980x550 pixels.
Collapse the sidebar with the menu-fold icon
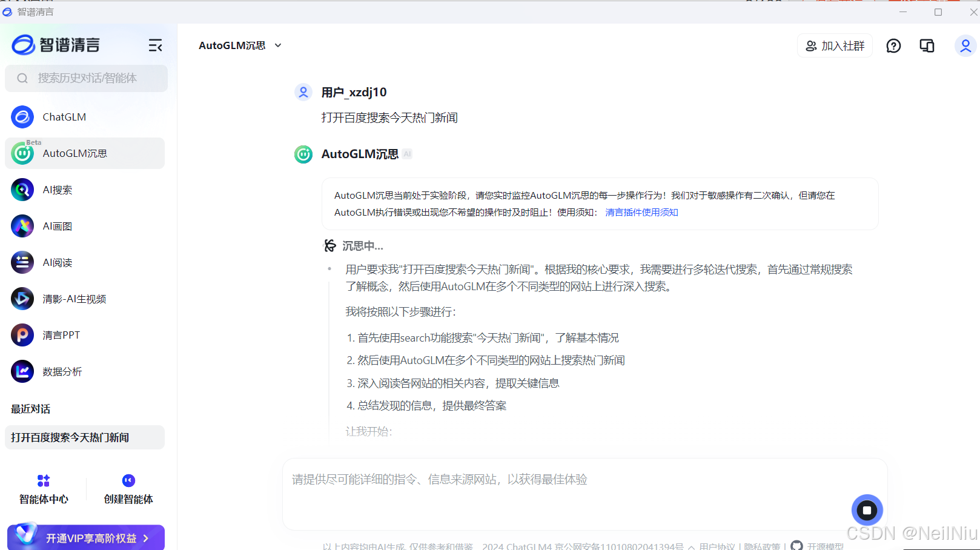[156, 45]
